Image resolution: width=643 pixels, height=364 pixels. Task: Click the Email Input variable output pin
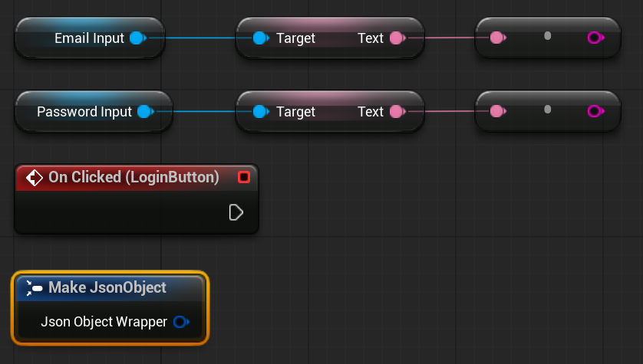pos(138,38)
